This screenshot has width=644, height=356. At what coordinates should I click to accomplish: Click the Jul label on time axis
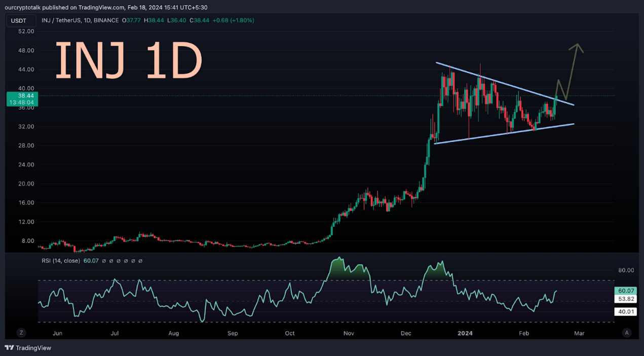pos(115,333)
